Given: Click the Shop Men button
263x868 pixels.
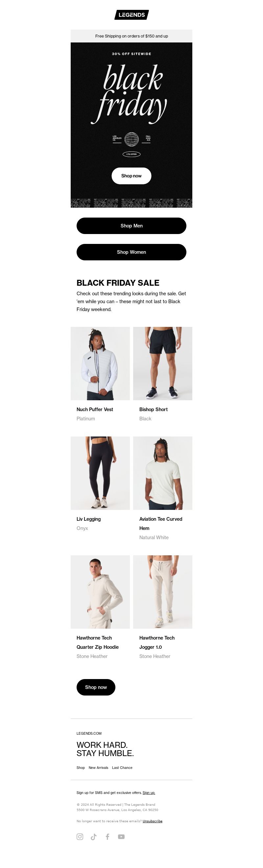Looking at the screenshot, I should 131,226.
